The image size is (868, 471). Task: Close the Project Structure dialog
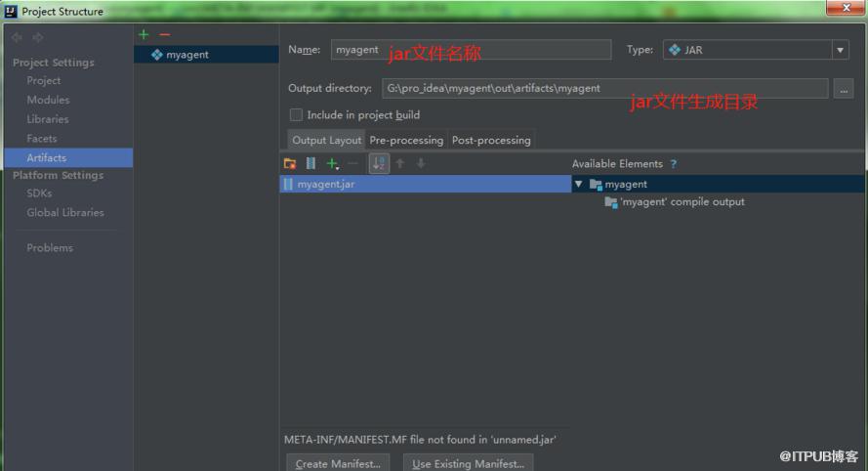846,8
